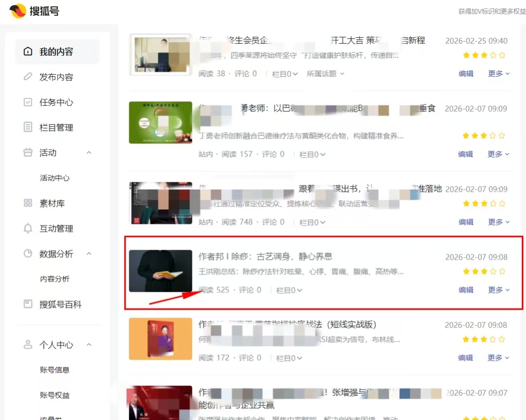
Task: Open 栏目0 dropdown for 748-read article
Action: point(312,222)
